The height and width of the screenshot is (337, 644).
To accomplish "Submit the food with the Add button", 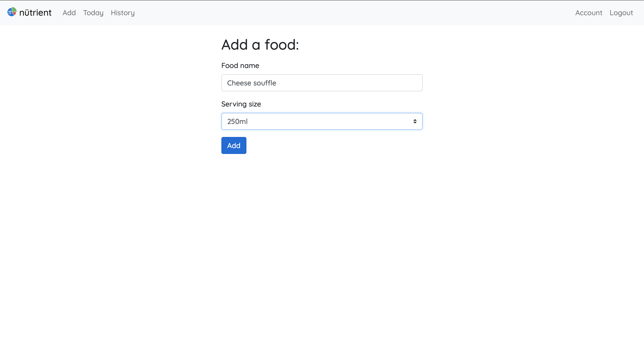I will tap(233, 145).
